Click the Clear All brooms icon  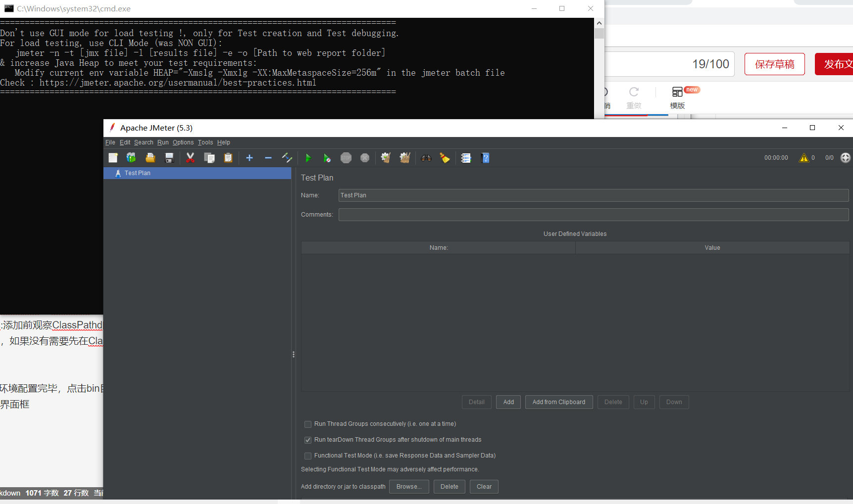[405, 158]
